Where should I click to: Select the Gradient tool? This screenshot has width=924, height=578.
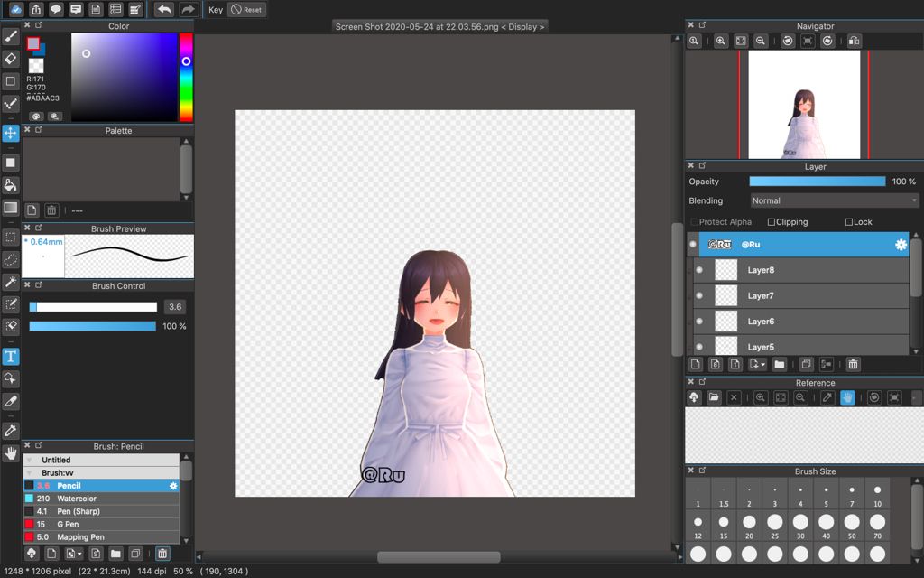click(11, 208)
